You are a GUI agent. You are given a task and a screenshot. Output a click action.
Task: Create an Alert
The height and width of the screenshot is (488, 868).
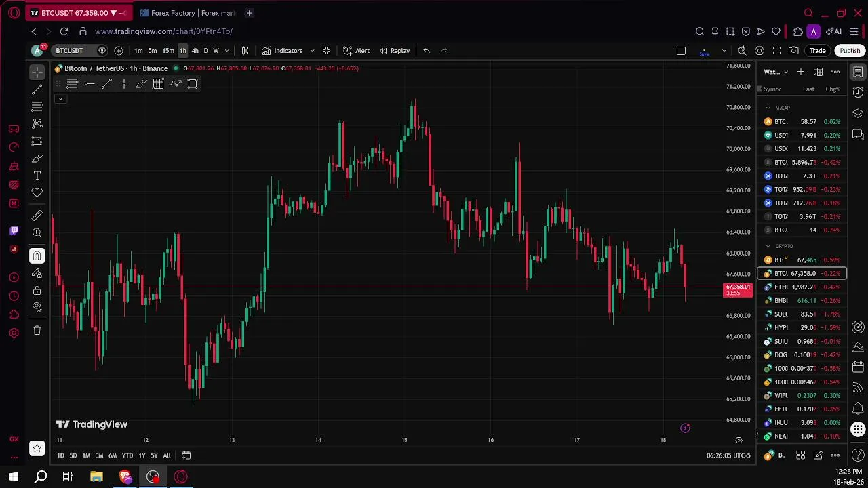[x=357, y=51]
